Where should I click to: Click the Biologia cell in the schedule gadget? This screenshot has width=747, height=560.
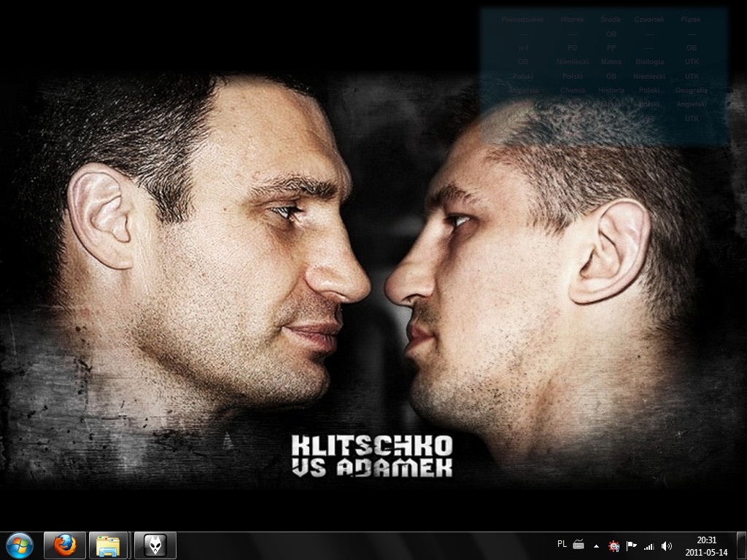point(649,62)
